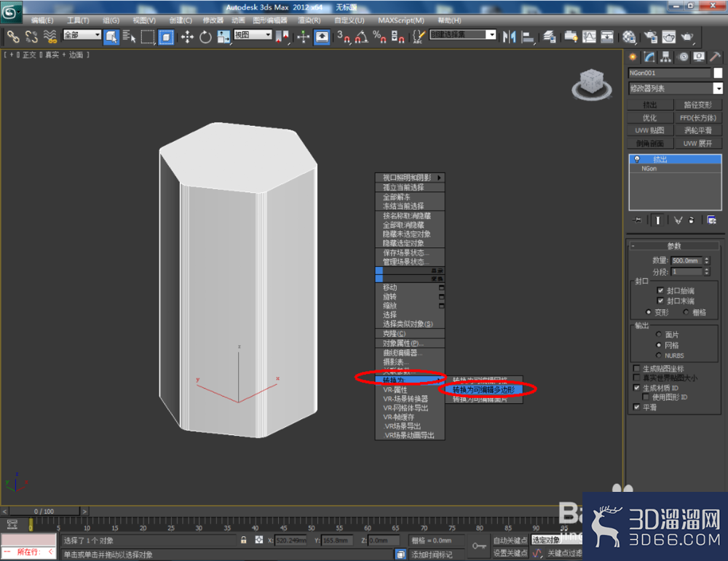Click Configure Modifier Sets icon
728x561 pixels.
pos(711,220)
